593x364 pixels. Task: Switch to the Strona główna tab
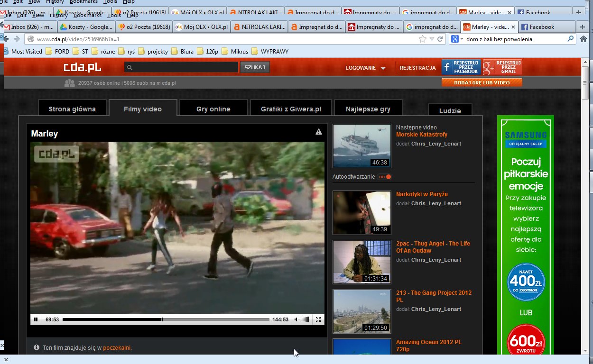click(72, 109)
